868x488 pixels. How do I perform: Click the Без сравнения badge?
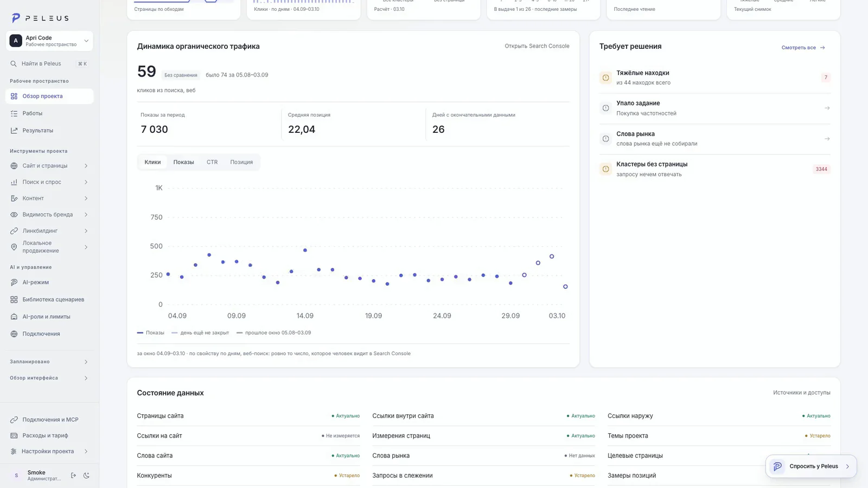pos(181,75)
